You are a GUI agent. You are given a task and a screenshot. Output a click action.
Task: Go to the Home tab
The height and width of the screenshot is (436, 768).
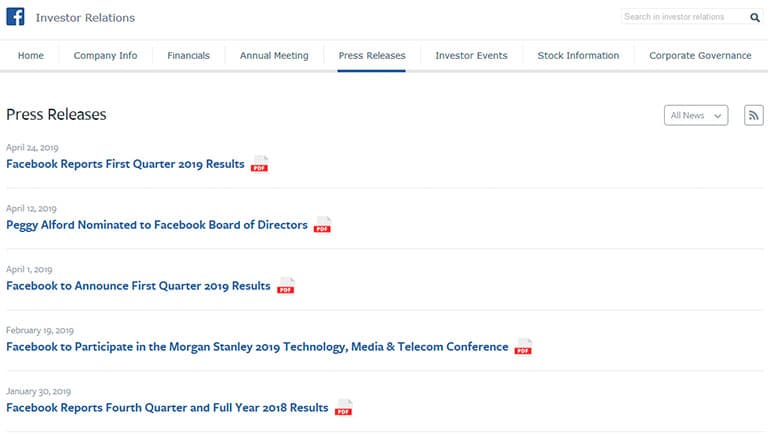tap(31, 55)
